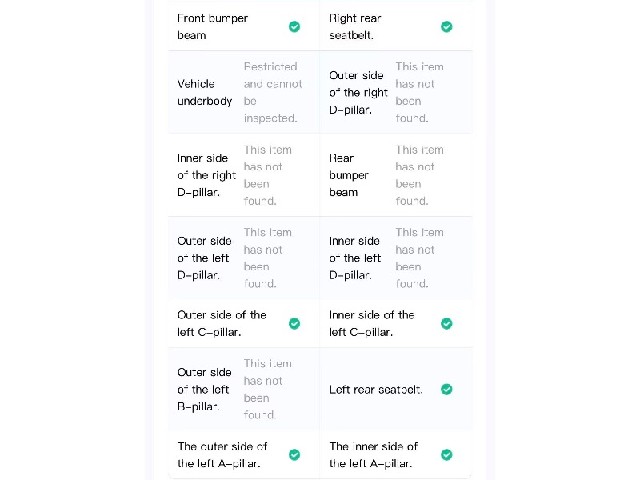Viewport: 640px width, 480px height.
Task: Click checkmark for inner side of left C-pillar
Action: [x=447, y=324]
